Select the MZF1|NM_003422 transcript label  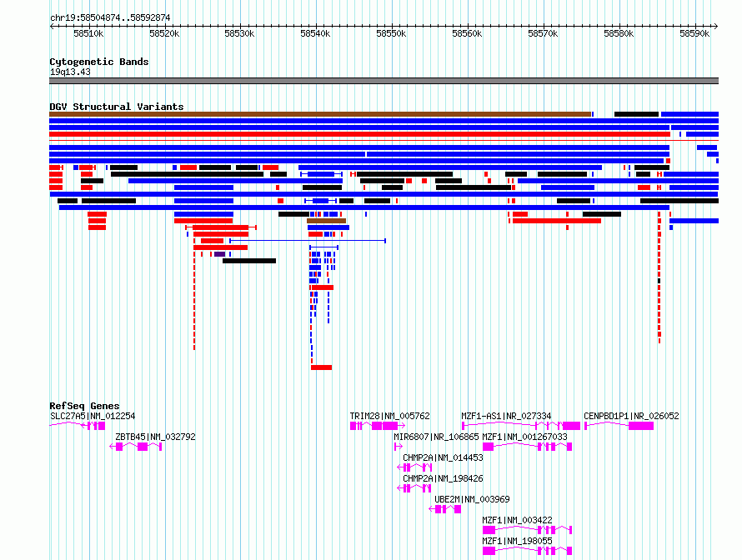click(x=517, y=520)
